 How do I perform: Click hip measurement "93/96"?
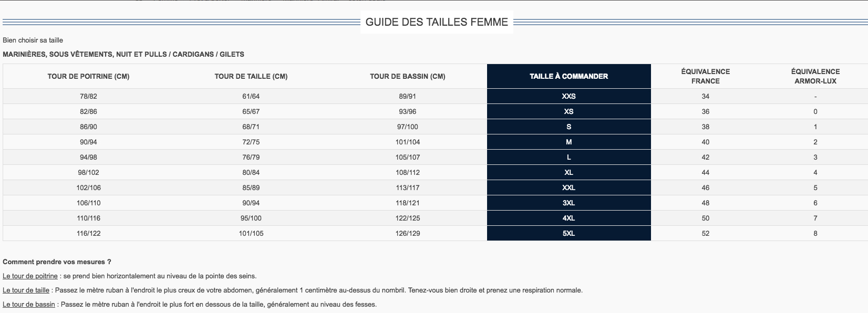[408, 111]
